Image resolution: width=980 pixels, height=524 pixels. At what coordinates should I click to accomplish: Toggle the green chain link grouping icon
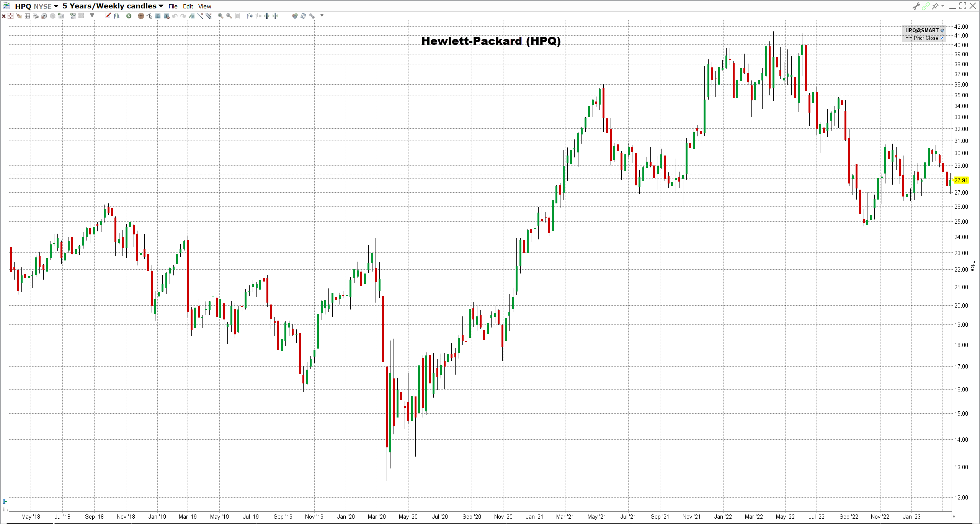click(926, 6)
